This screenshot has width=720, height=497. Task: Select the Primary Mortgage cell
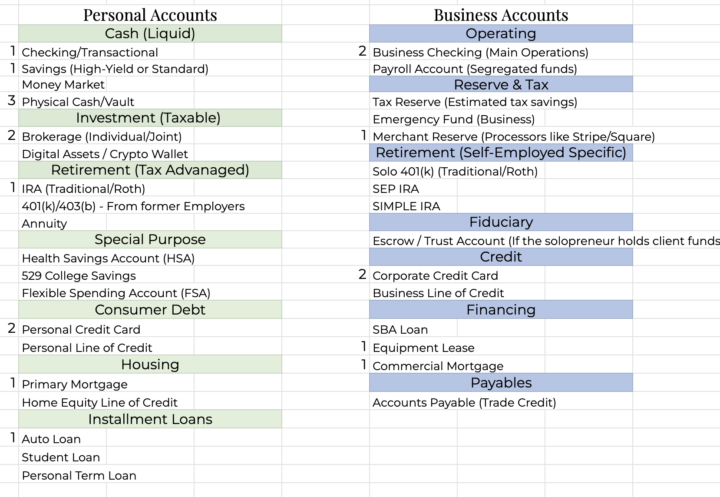[75, 384]
